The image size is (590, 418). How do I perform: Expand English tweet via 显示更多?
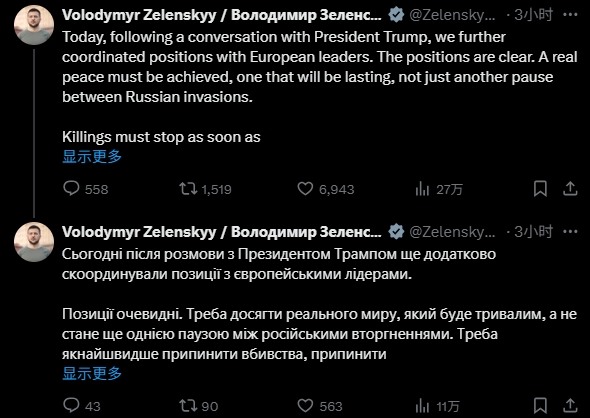92,157
